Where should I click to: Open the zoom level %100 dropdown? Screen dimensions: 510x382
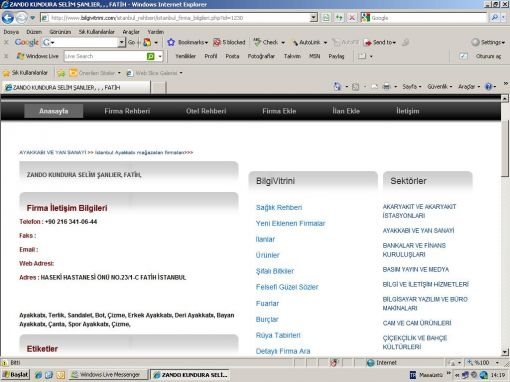pyautogui.click(x=483, y=363)
